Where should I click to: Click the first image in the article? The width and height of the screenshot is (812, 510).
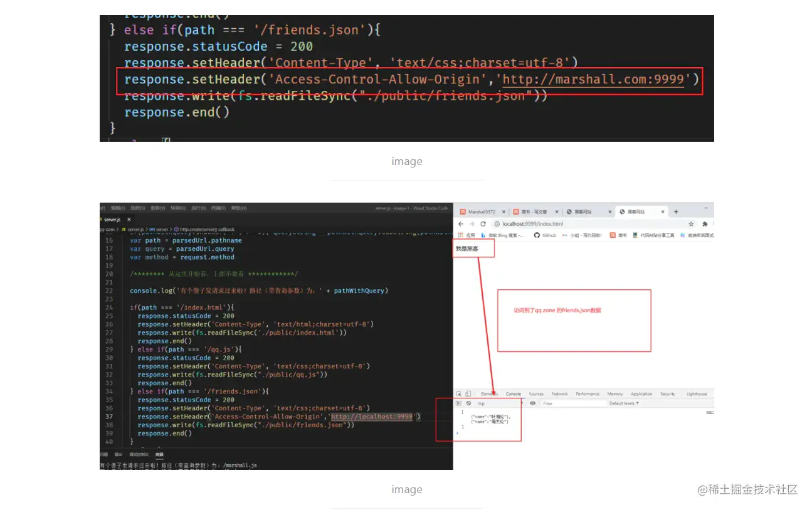pyautogui.click(x=406, y=78)
